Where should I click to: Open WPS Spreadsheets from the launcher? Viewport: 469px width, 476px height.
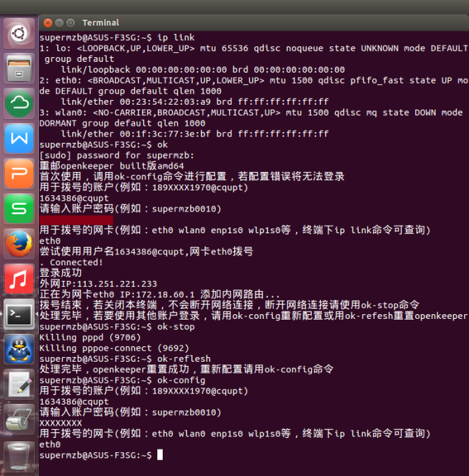pyautogui.click(x=19, y=209)
